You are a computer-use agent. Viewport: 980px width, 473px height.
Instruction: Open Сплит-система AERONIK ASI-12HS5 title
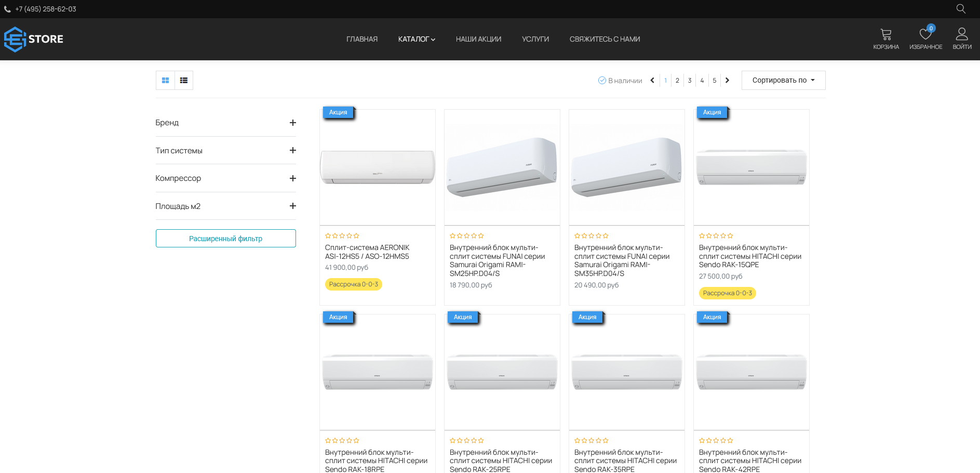(367, 252)
